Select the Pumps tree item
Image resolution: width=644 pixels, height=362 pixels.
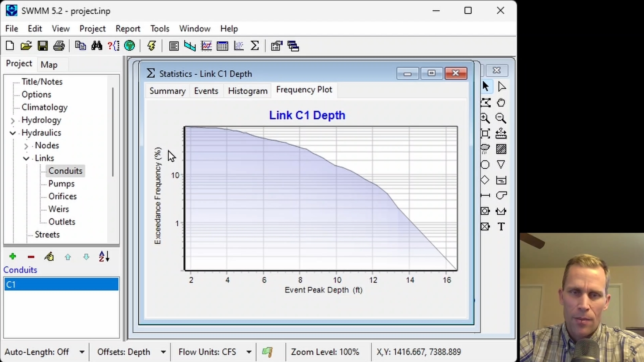61,184
